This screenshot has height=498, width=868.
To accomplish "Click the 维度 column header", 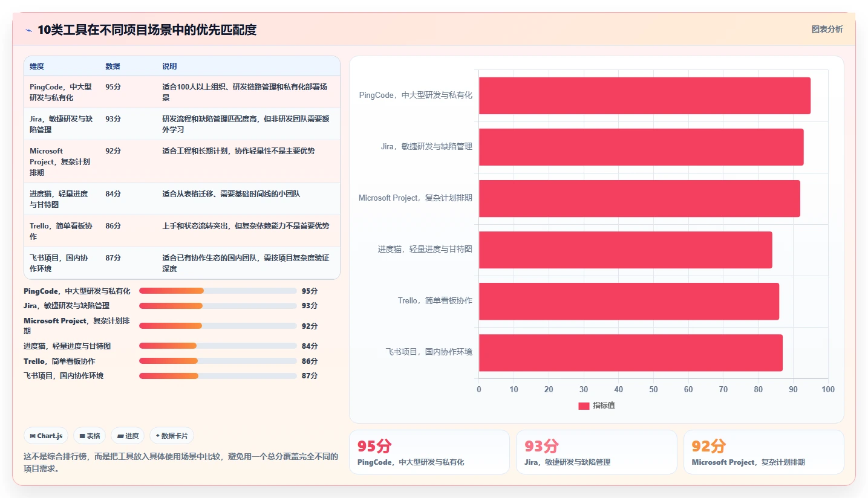I will click(x=37, y=66).
